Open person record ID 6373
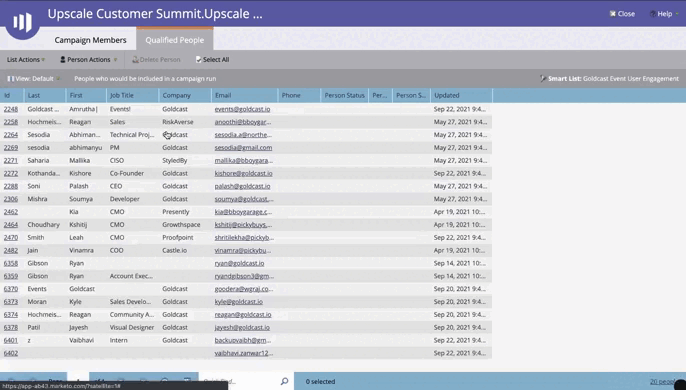Viewport: 686px width, 390px height. pyautogui.click(x=11, y=302)
